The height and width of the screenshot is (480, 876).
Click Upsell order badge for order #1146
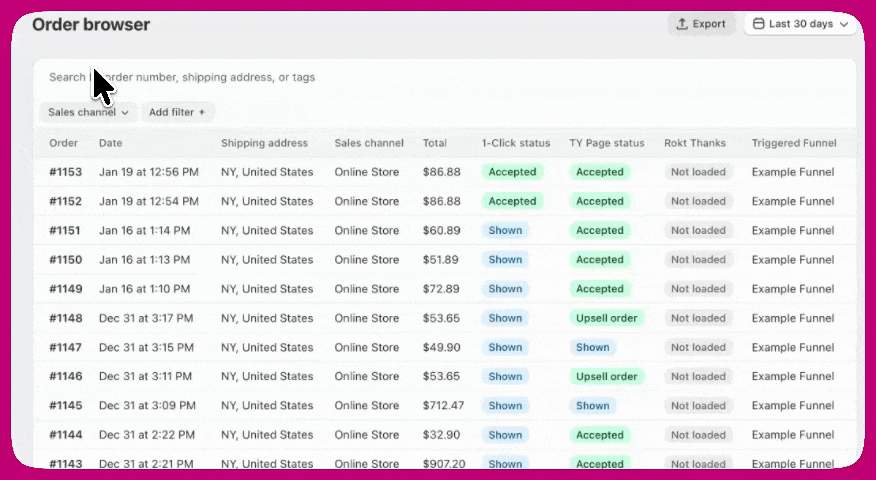point(607,377)
